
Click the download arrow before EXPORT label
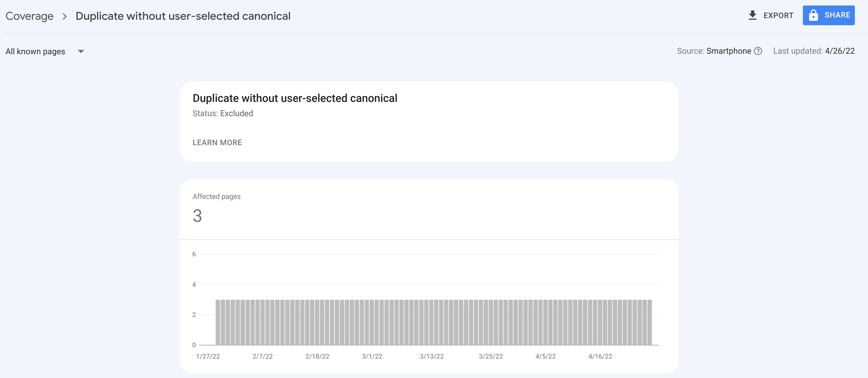coord(753,15)
